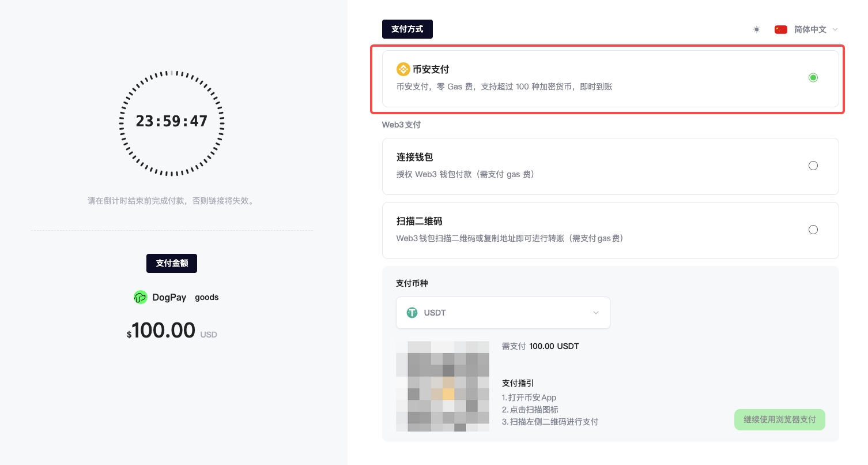Viewport: 868px width, 465px height.
Task: Click the 支付指引 heading
Action: pos(518,383)
